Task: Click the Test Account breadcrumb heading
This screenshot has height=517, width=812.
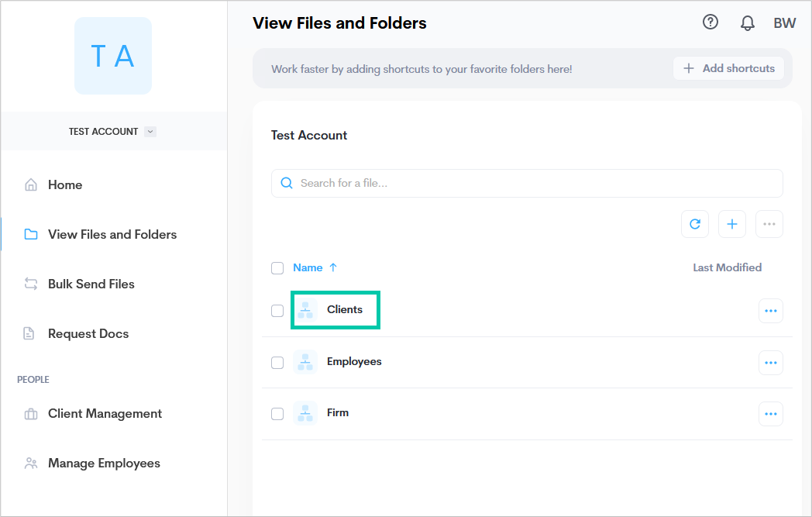Action: coord(309,135)
